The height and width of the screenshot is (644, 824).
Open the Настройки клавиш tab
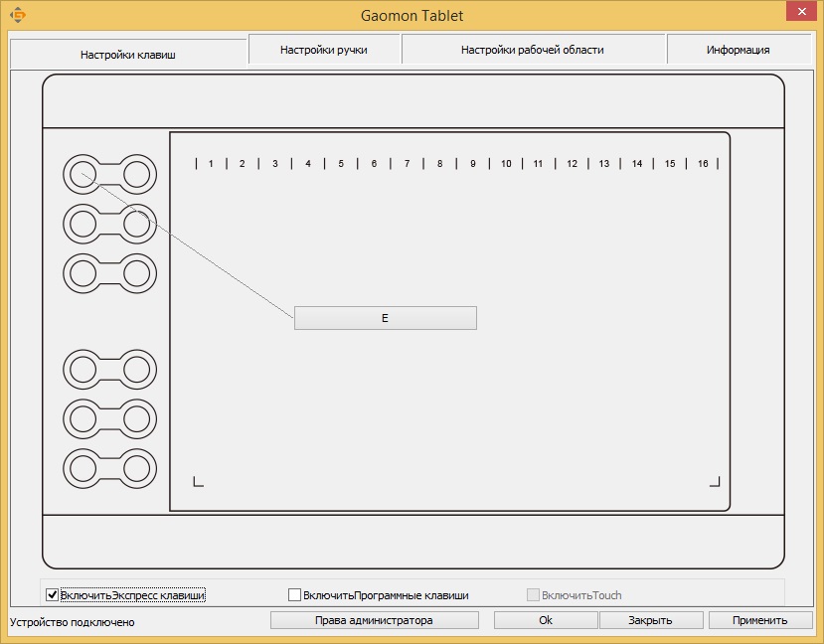[x=127, y=54]
